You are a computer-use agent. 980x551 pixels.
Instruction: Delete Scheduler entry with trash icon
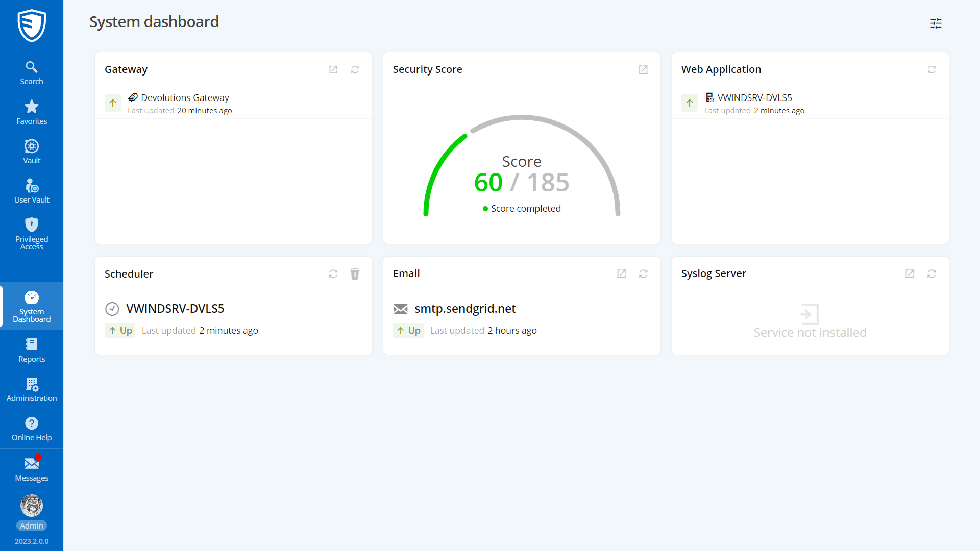tap(355, 274)
